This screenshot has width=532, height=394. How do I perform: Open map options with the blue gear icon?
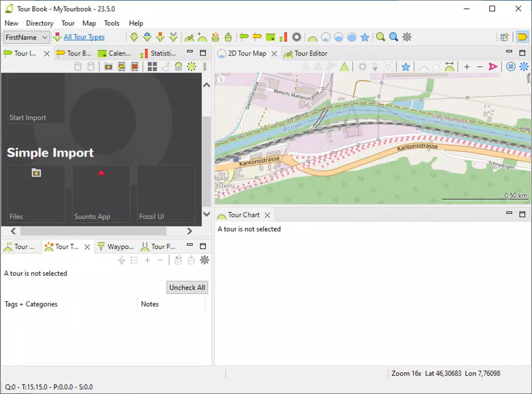(x=524, y=66)
